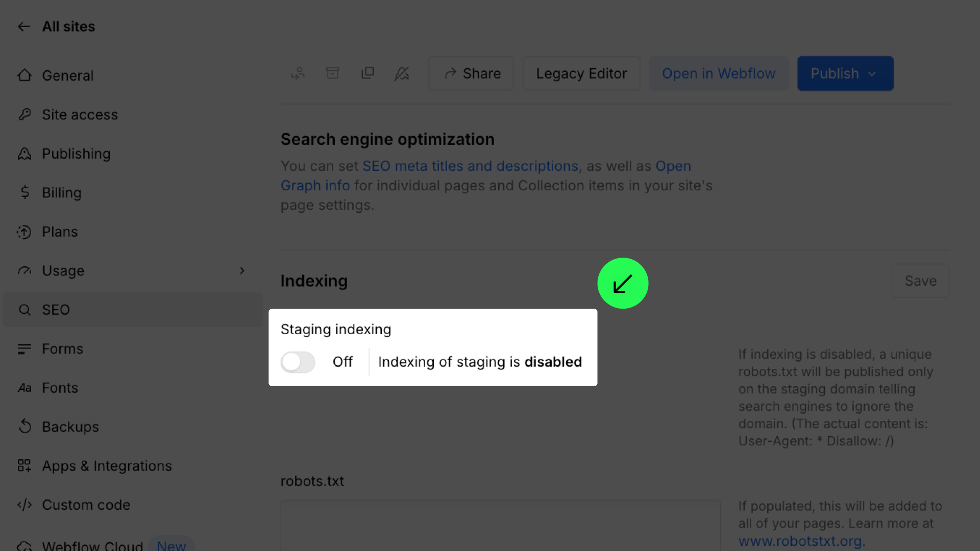Open Apps & Integrations settings
This screenshot has height=551, width=980.
[107, 466]
